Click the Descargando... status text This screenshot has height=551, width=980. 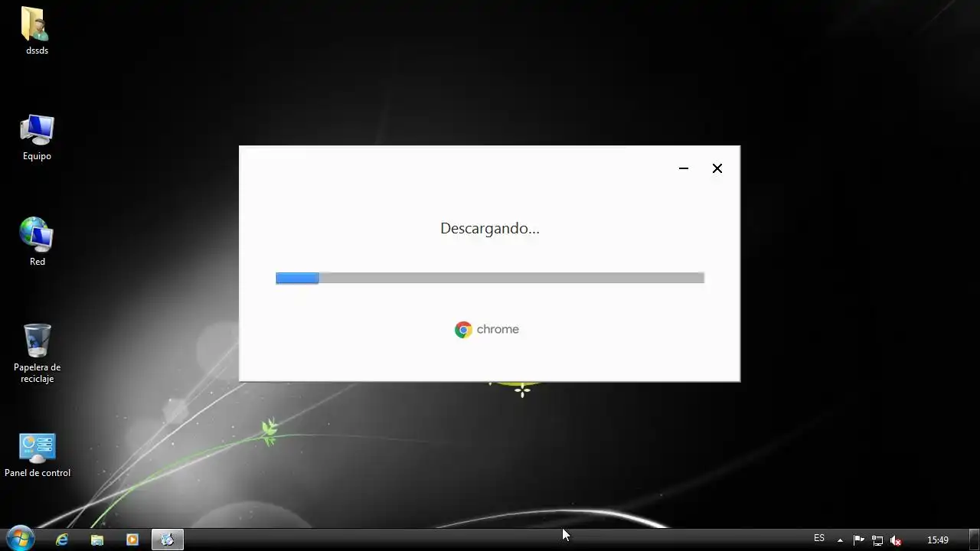pyautogui.click(x=490, y=228)
